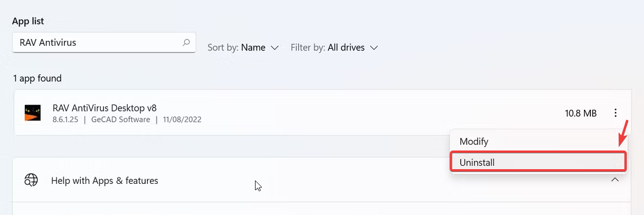Open the Filter by All drives dropdown
The width and height of the screenshot is (644, 215).
334,48
